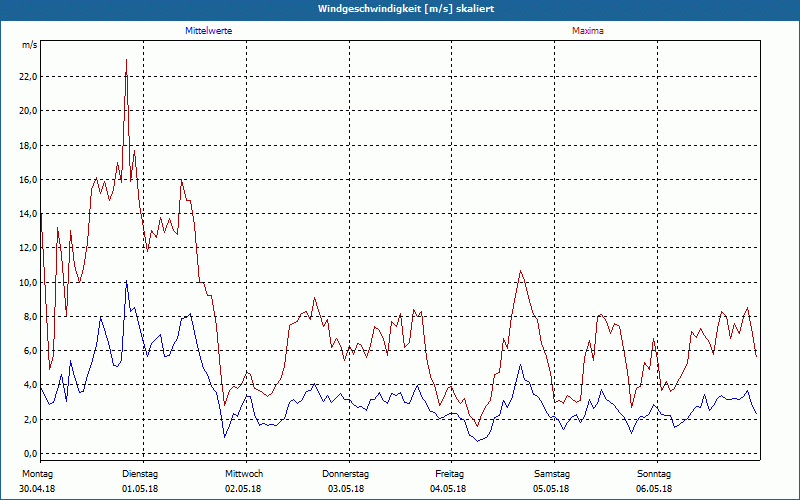Select the 18,0 y-axis value

click(29, 145)
